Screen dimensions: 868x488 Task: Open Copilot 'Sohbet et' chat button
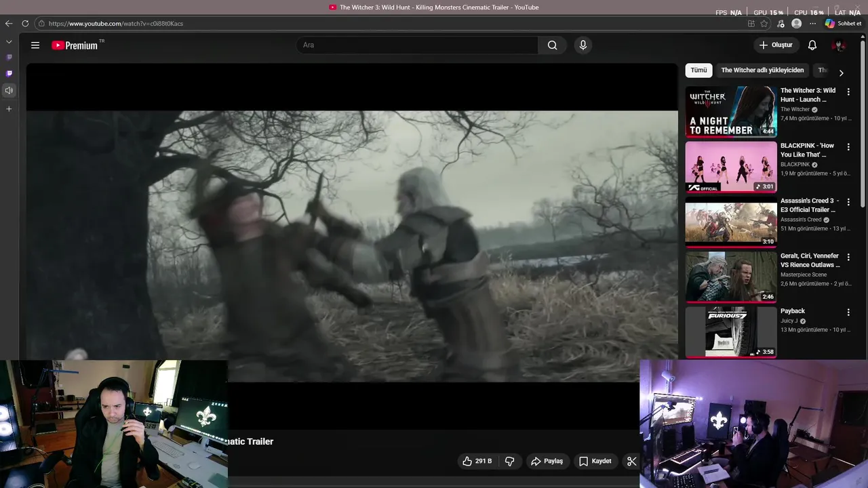pyautogui.click(x=843, y=23)
